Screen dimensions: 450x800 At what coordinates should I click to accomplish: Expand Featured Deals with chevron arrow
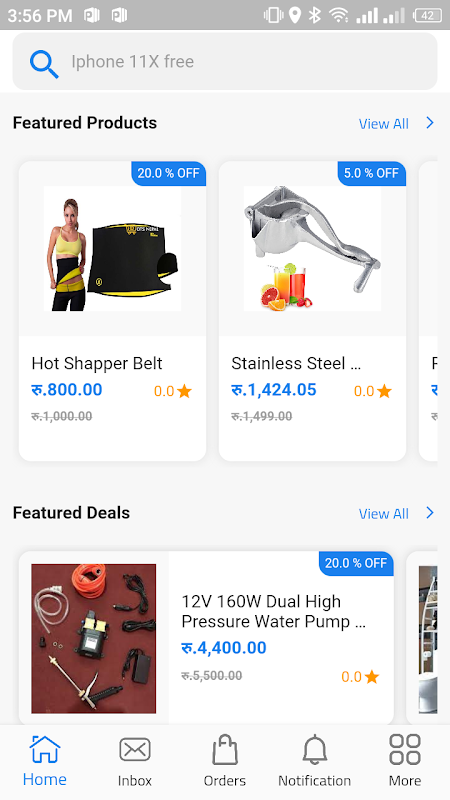(x=430, y=513)
